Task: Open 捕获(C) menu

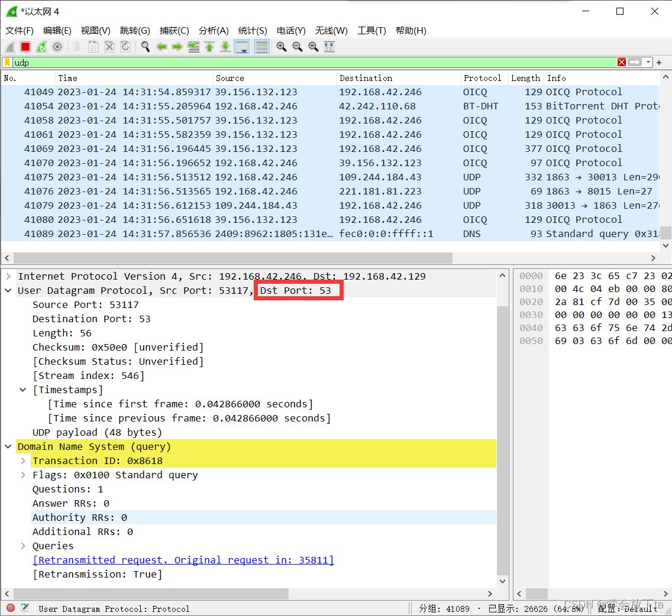Action: [x=174, y=30]
